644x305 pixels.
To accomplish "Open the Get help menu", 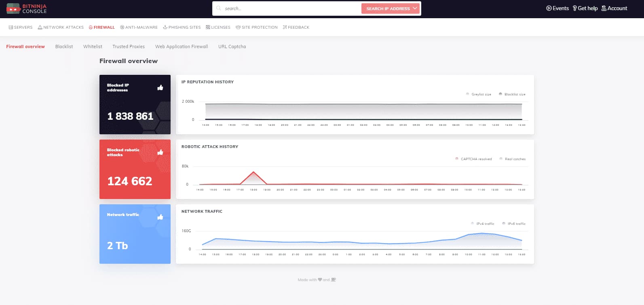I will click(585, 8).
